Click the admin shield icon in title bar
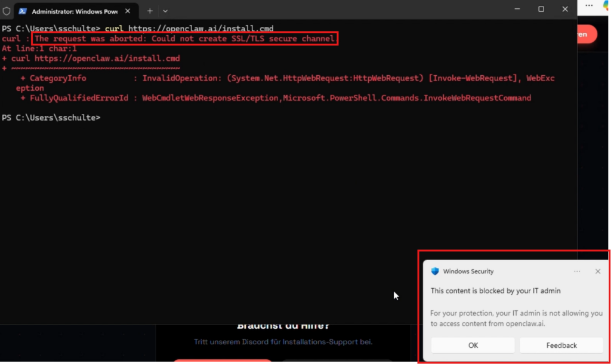611x364 pixels. point(7,11)
